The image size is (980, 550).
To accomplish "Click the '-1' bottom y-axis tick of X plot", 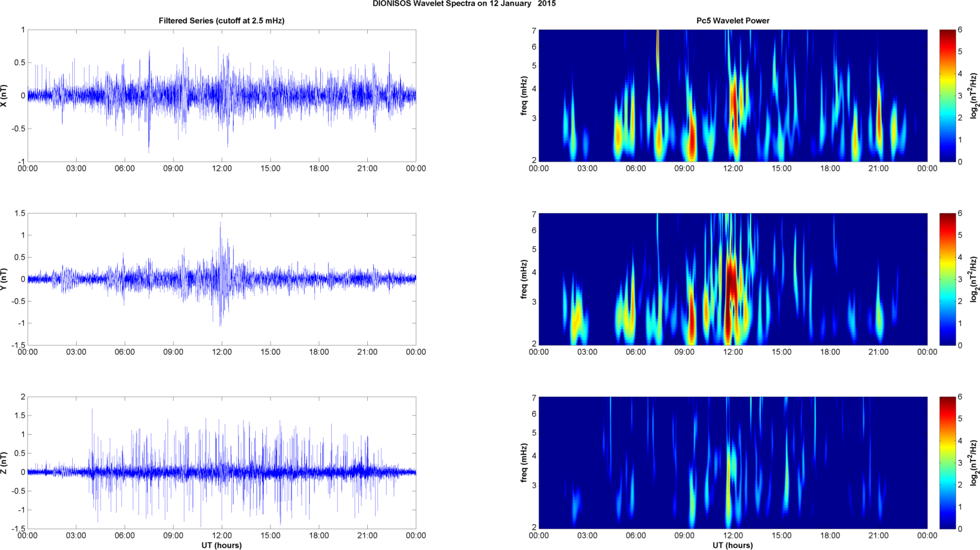I will 21,162.
